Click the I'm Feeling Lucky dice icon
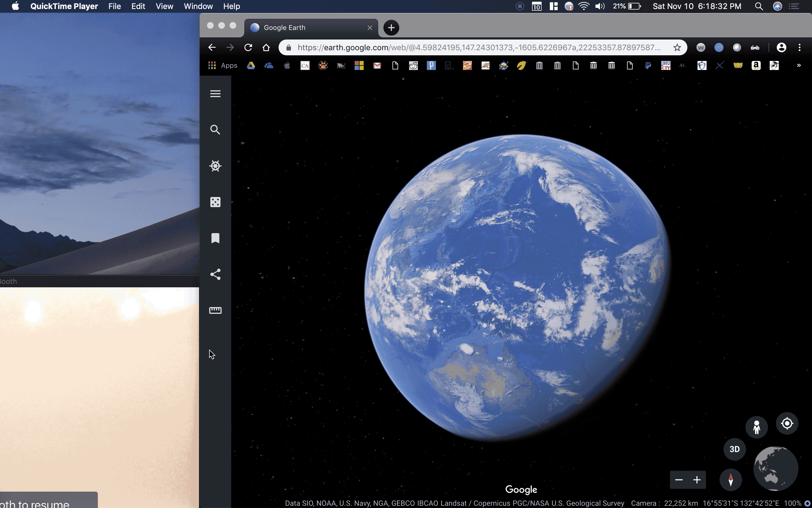Screen dimensions: 812x508 pos(215,202)
